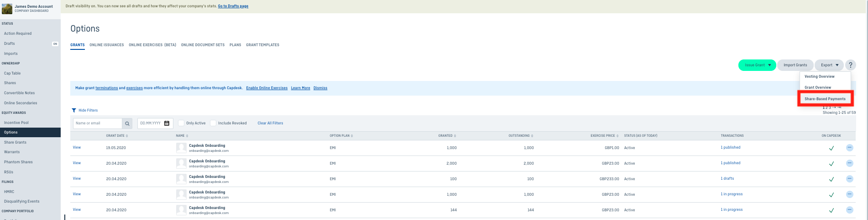The width and height of the screenshot is (868, 220).
Task: Open more actions for 19.05.2020 grant
Action: pos(849,148)
